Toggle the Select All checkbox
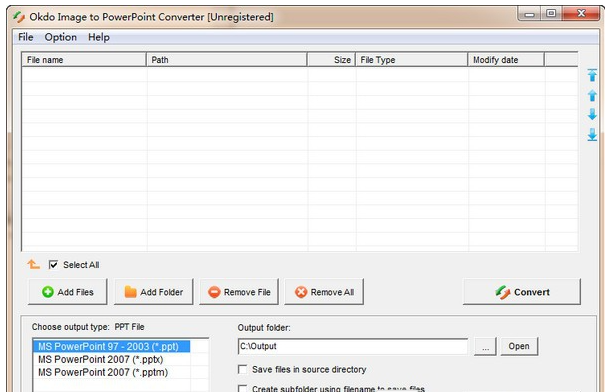This screenshot has height=392, width=605. point(53,265)
